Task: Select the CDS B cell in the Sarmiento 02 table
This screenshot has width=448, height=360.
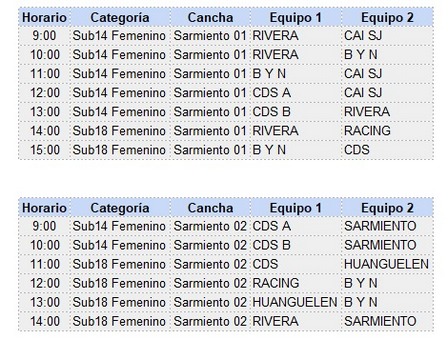Action: click(296, 245)
